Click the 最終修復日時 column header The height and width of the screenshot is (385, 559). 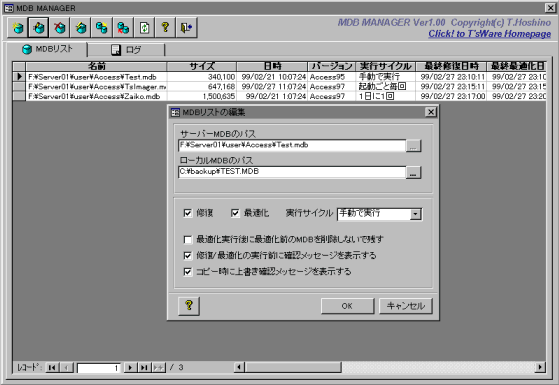pyautogui.click(x=451, y=66)
